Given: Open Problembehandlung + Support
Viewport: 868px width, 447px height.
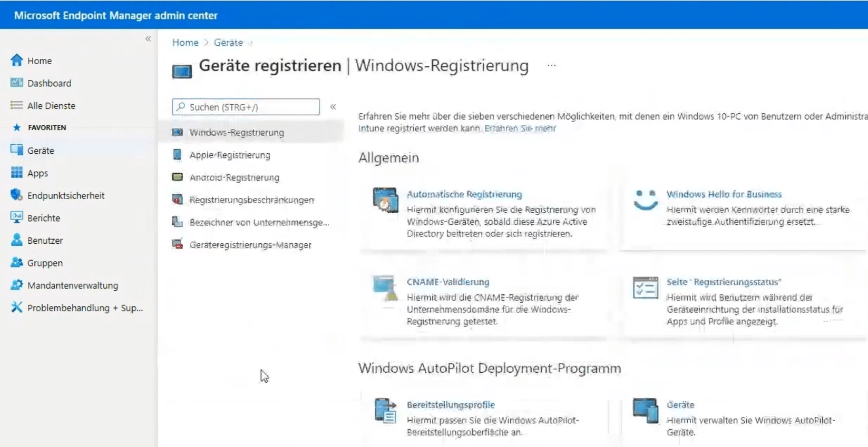Looking at the screenshot, I should coord(85,308).
